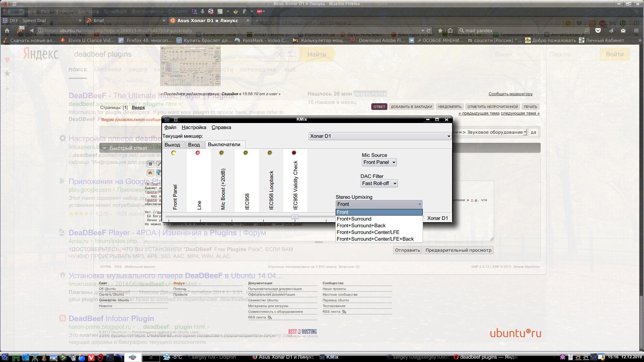Click the Отправить button in quick reply
644x362 pixels.
tap(407, 250)
